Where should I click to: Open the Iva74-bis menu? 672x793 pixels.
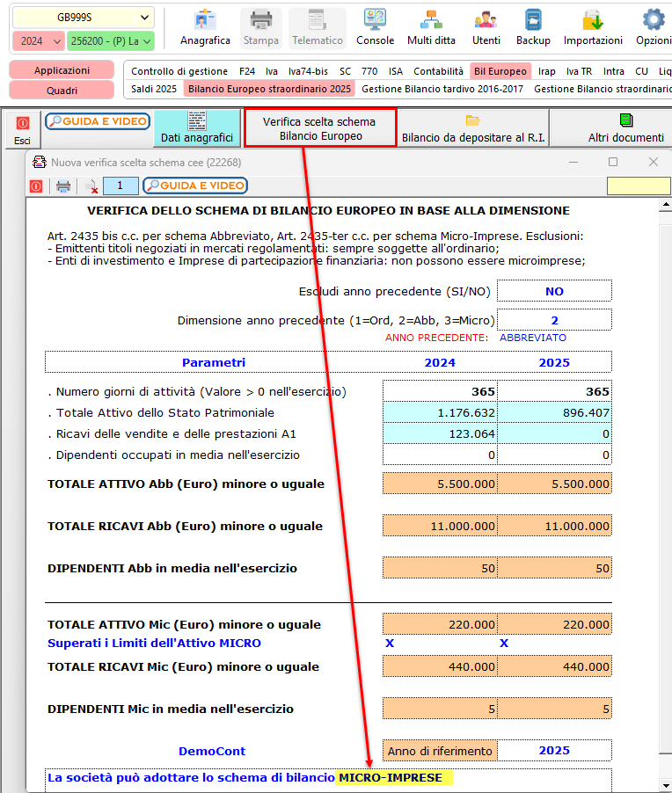[308, 71]
